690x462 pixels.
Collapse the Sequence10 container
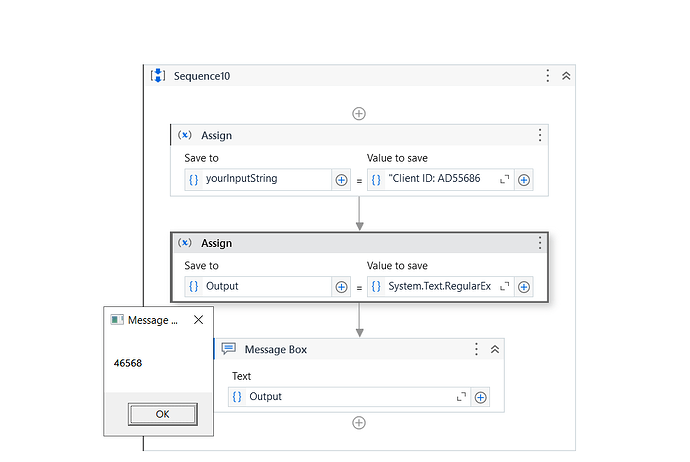566,76
